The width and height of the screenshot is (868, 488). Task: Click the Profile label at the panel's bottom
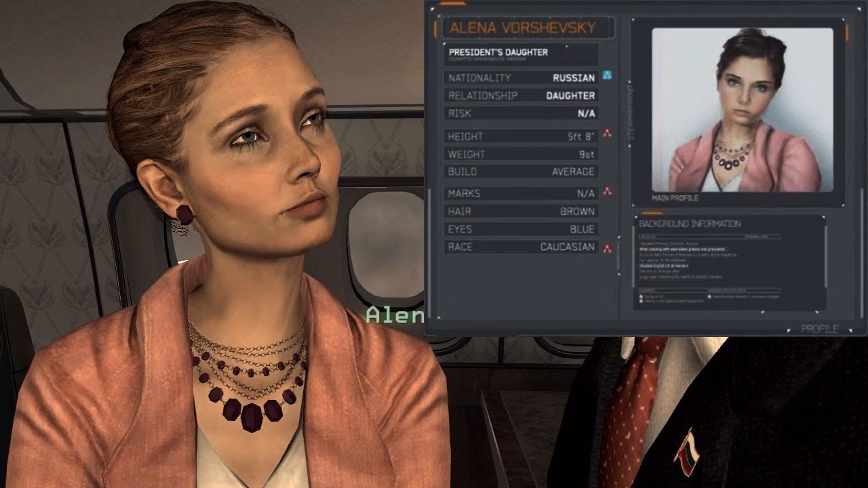pyautogui.click(x=820, y=329)
